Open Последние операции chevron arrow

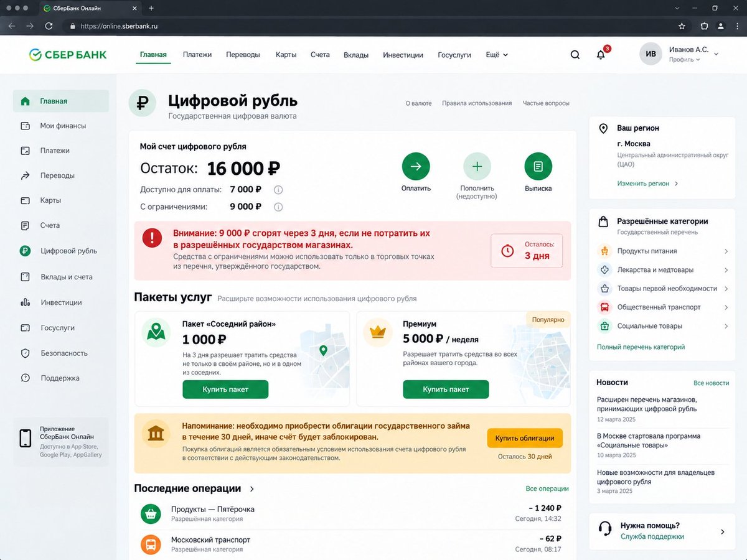[x=251, y=489]
